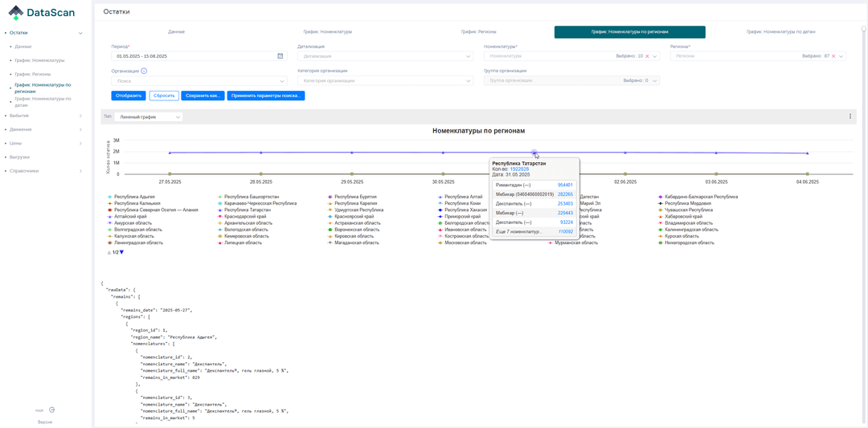The width and height of the screenshot is (868, 428).
Task: Click Республика Калмыкия legend color marker
Action: pyautogui.click(x=109, y=203)
